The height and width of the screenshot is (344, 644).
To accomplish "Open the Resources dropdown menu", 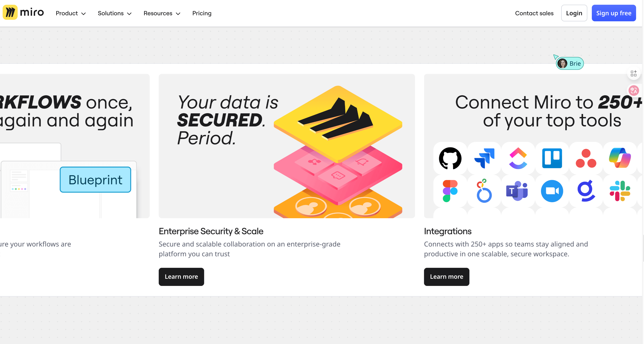I will tap(162, 13).
